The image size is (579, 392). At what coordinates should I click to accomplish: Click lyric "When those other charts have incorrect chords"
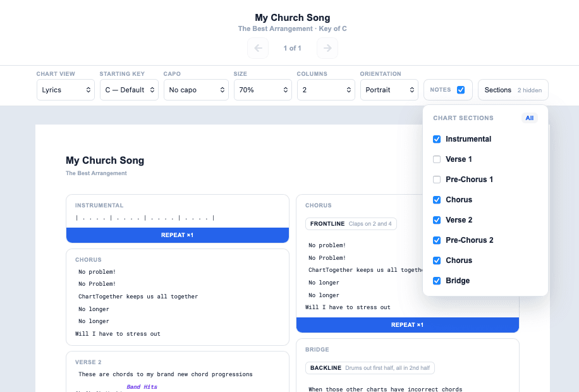click(x=385, y=389)
